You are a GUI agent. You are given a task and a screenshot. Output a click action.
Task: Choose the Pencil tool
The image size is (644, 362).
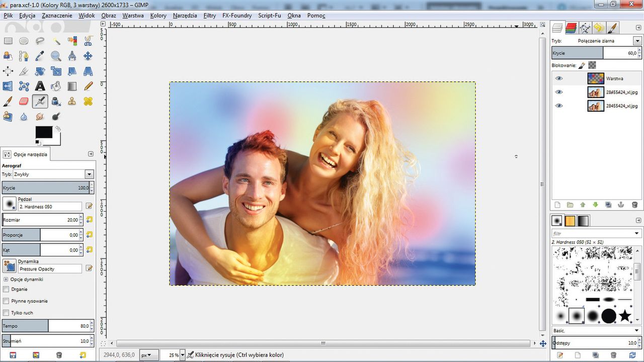coord(88,86)
